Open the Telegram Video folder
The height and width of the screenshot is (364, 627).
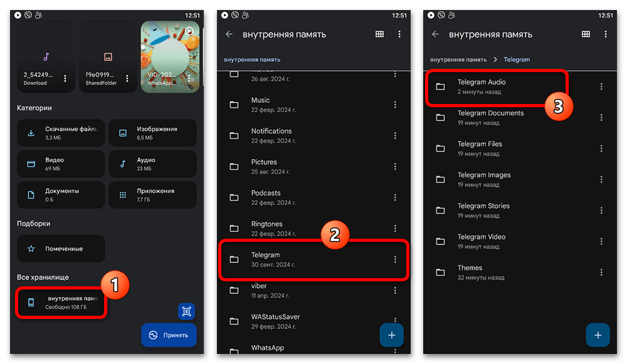[520, 241]
